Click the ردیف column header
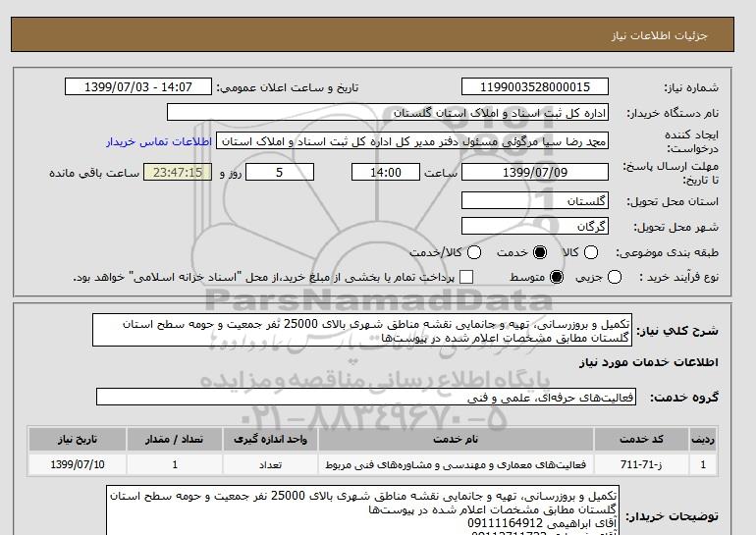Viewport: 756px width, 535px height. pyautogui.click(x=703, y=439)
